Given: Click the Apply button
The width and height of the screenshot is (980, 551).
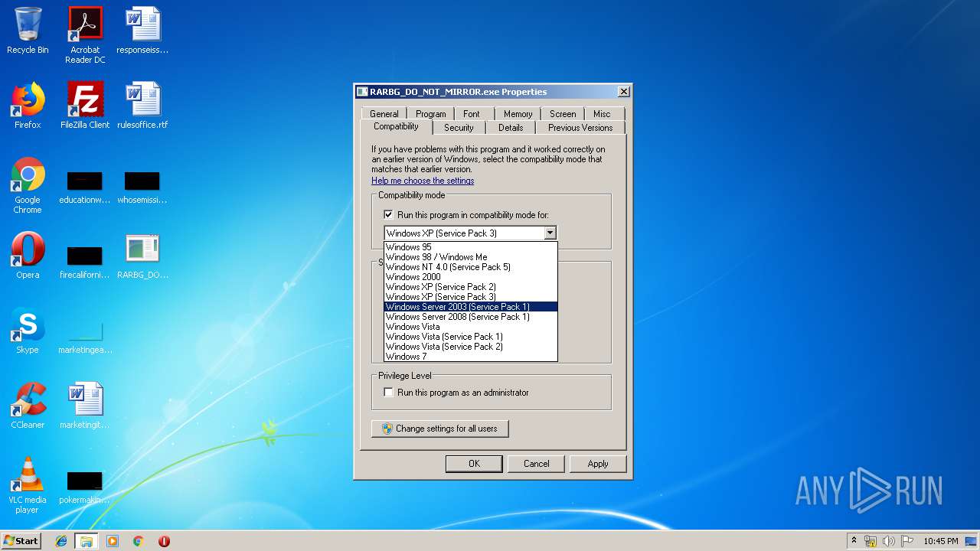Looking at the screenshot, I should coord(598,464).
